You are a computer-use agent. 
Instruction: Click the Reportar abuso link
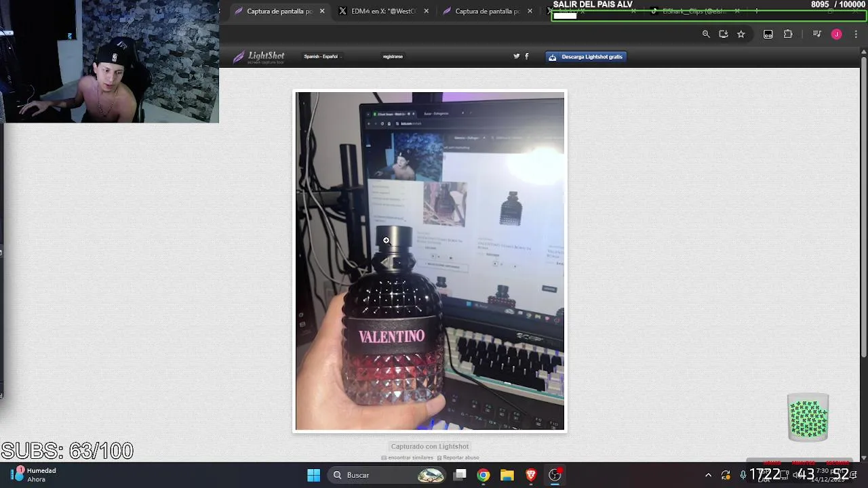(458, 457)
